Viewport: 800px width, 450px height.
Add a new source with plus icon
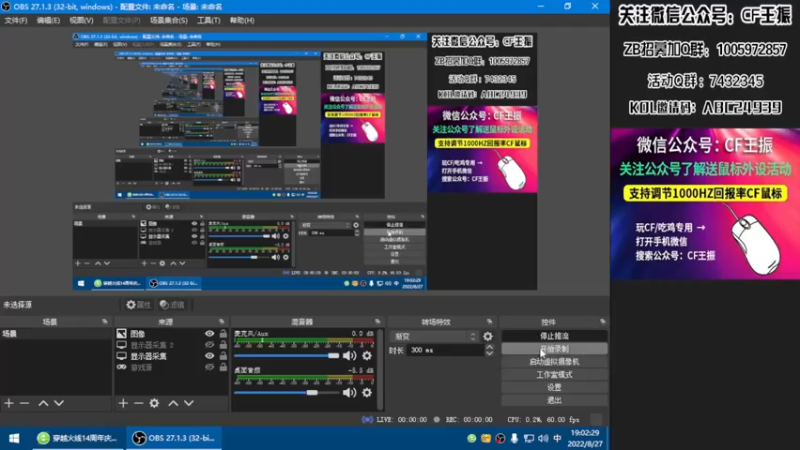click(x=123, y=403)
